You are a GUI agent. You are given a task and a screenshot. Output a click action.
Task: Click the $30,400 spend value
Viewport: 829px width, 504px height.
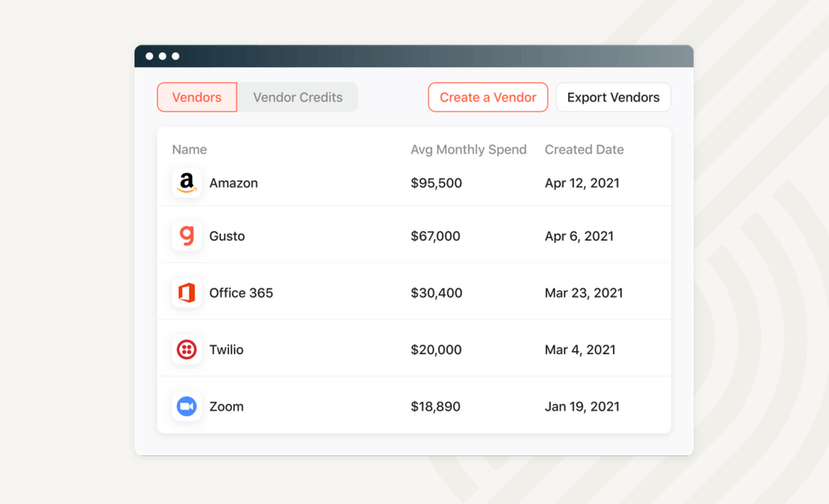436,293
